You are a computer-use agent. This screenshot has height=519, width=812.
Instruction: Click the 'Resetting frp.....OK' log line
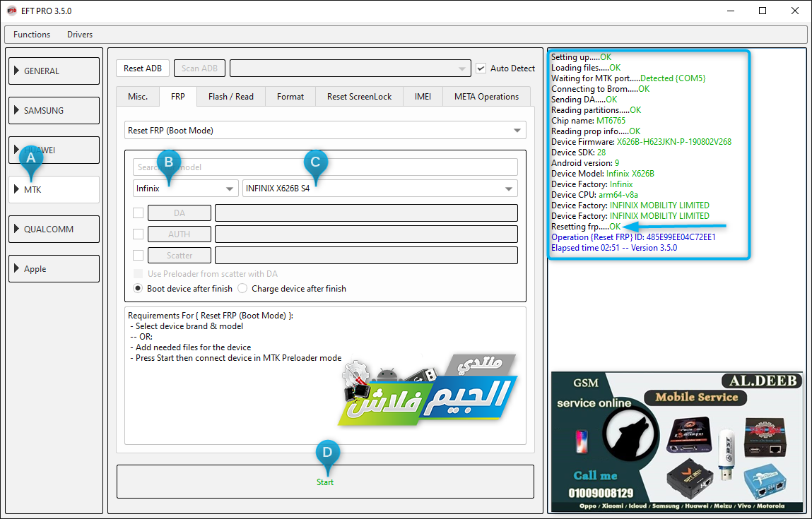click(586, 227)
